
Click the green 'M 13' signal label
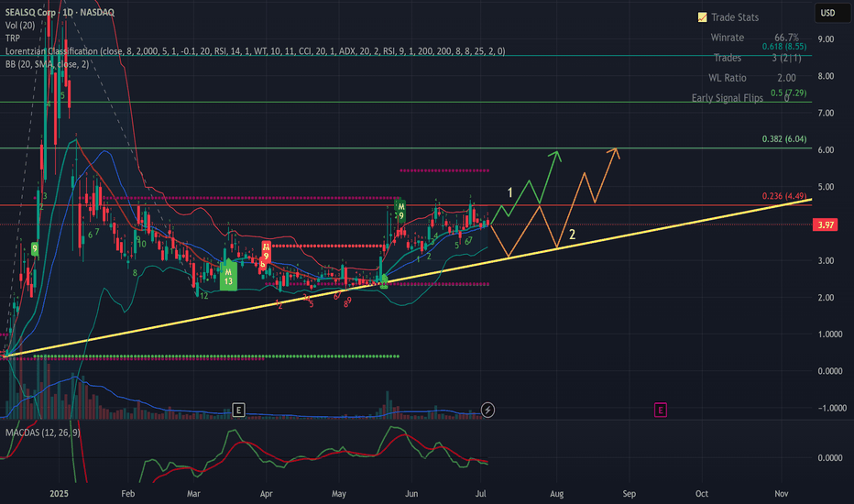[228, 277]
